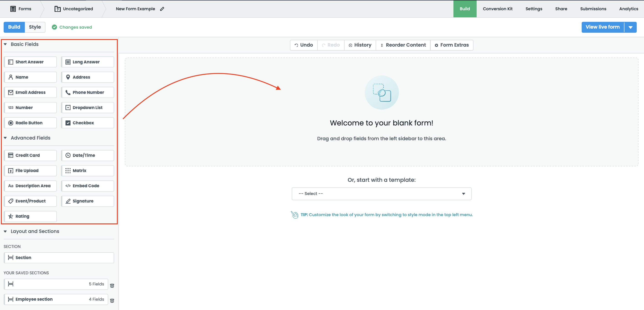The image size is (644, 310).
Task: Click trash icon beside 5 Fields section
Action: (112, 285)
